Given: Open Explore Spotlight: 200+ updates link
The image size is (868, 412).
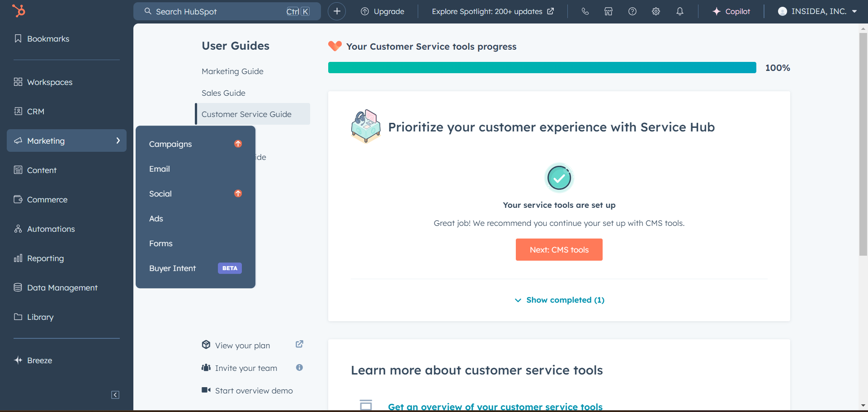Looking at the screenshot, I should (493, 11).
